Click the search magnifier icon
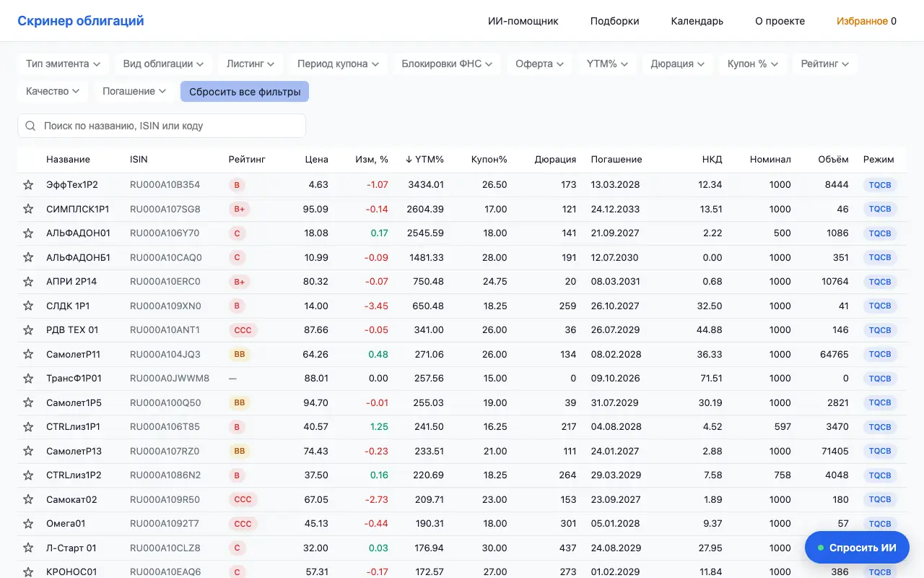Image resolution: width=924 pixels, height=578 pixels. 30,126
